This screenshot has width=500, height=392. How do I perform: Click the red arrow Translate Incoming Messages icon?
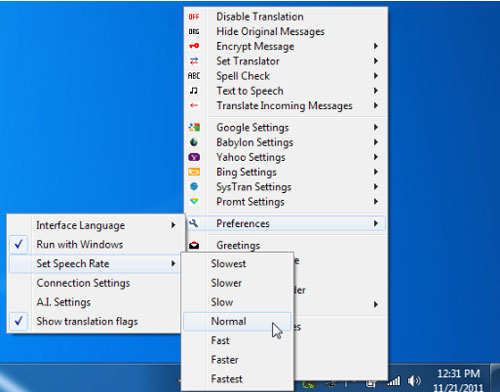pos(194,105)
